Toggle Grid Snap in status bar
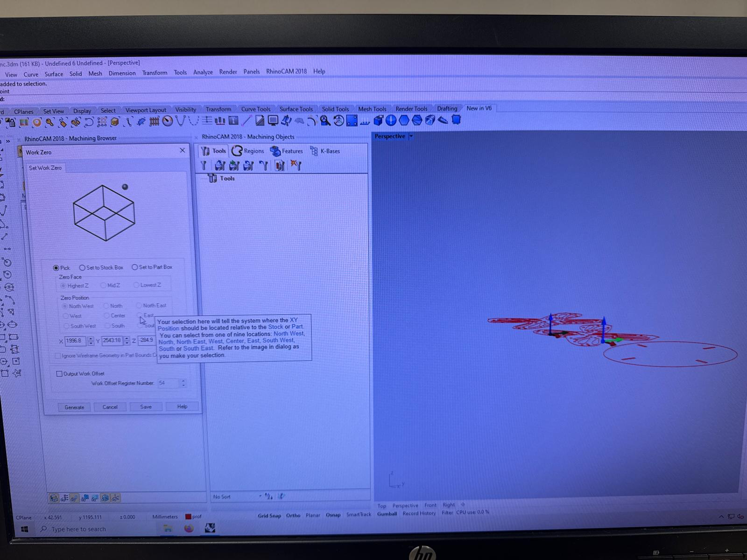747x560 pixels. [269, 516]
